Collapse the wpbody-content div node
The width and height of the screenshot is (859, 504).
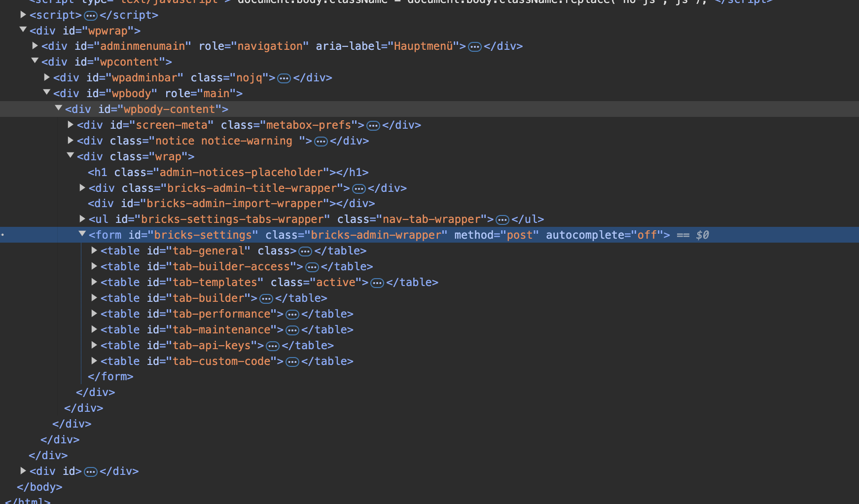(x=58, y=108)
